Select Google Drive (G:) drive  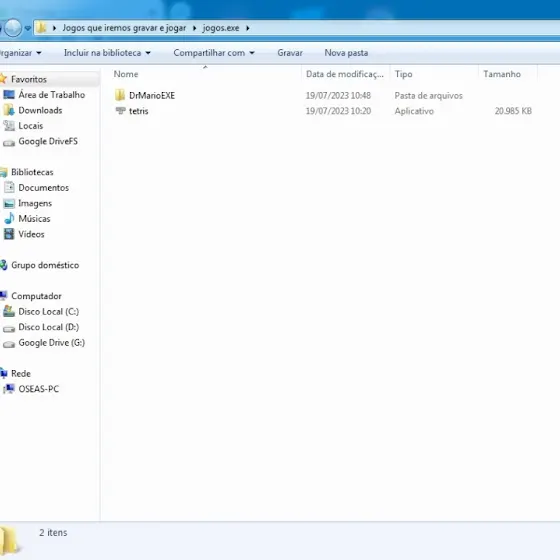tap(51, 343)
